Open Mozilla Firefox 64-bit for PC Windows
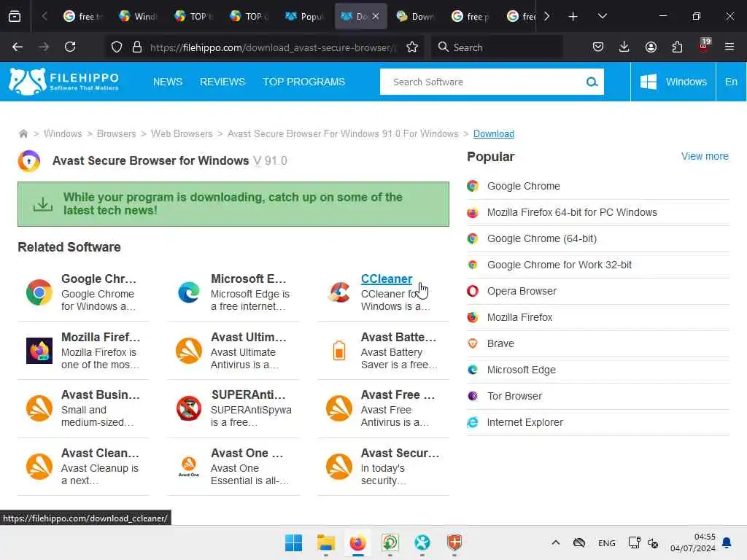 (572, 212)
